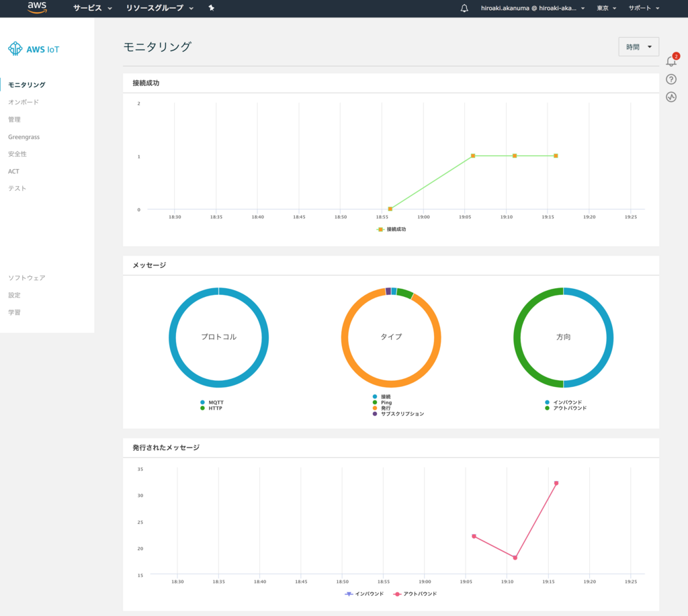Open 管理 in the sidebar
This screenshot has width=688, height=616.
pos(14,120)
